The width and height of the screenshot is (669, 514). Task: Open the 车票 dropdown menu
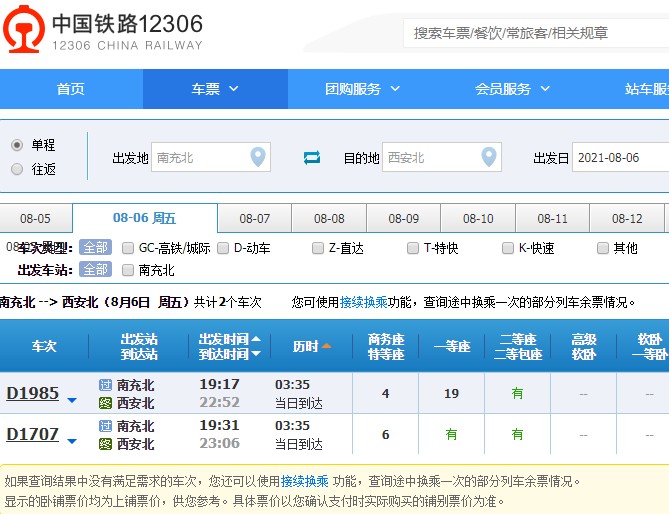pos(215,89)
